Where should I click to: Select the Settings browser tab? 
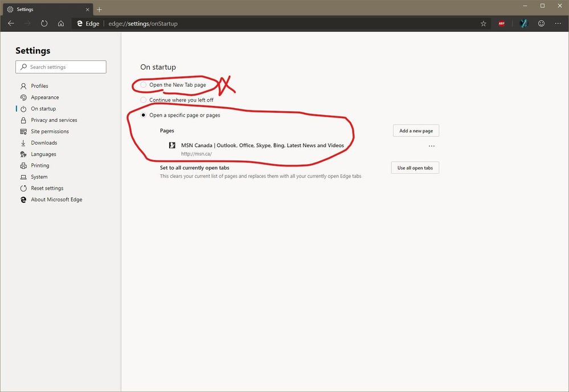[x=47, y=10]
